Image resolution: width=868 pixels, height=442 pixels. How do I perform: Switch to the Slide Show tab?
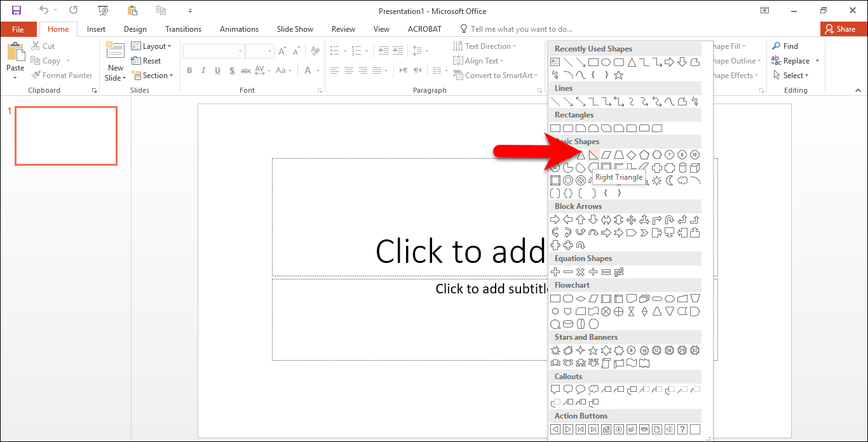[x=295, y=29]
